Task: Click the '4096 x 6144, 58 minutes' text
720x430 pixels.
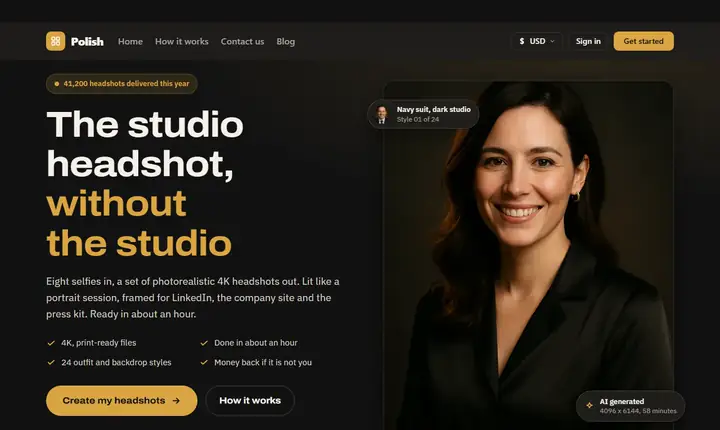Action: point(638,411)
